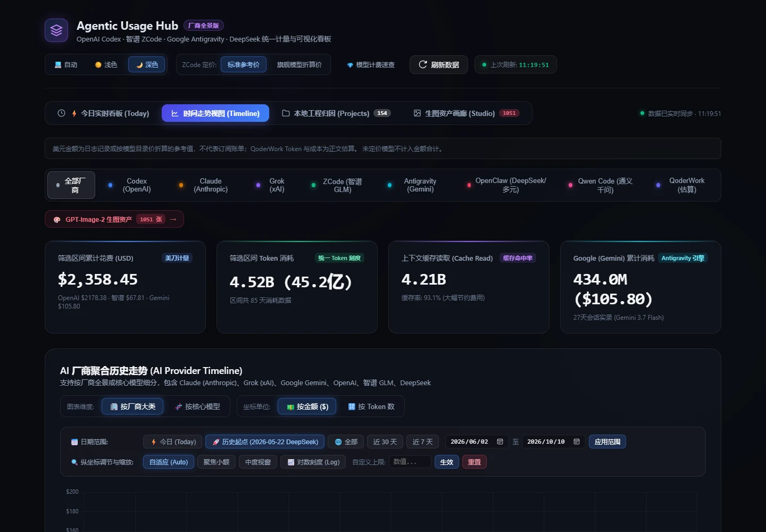Select the 近 7 天 range preset

coord(423,442)
